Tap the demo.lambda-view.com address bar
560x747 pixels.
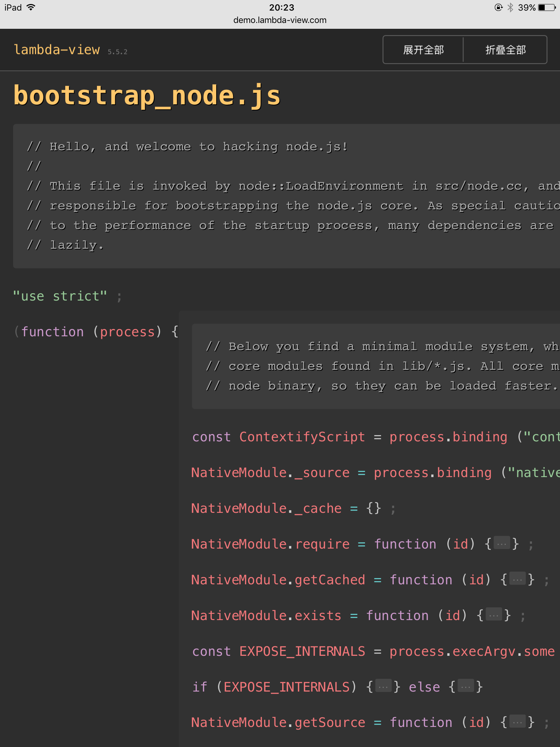point(280,20)
